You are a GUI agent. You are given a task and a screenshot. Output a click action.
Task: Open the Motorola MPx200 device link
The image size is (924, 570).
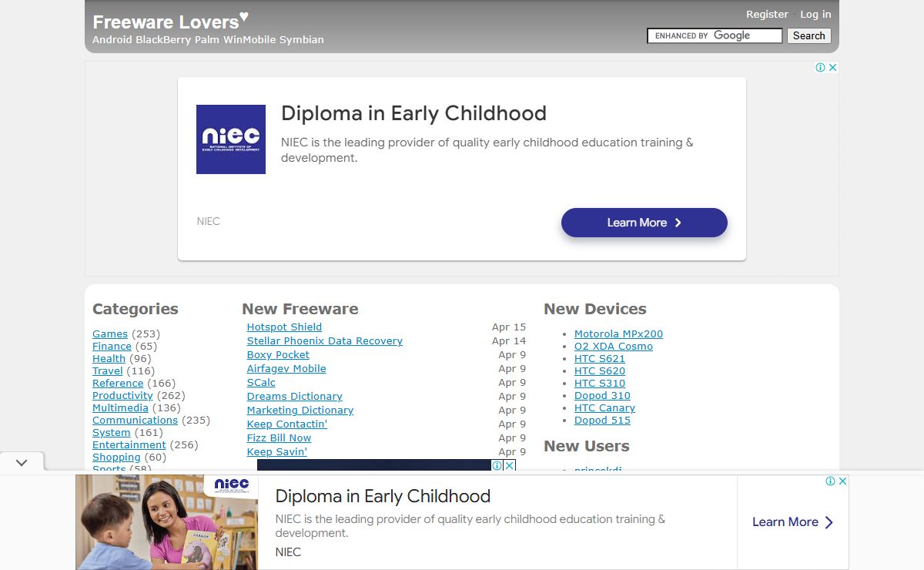tap(618, 334)
